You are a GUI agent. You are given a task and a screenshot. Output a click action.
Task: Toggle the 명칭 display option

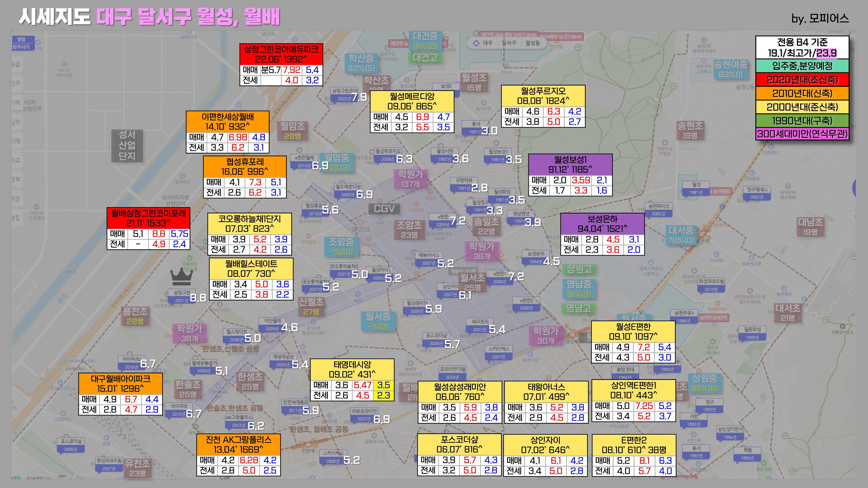click(21, 39)
